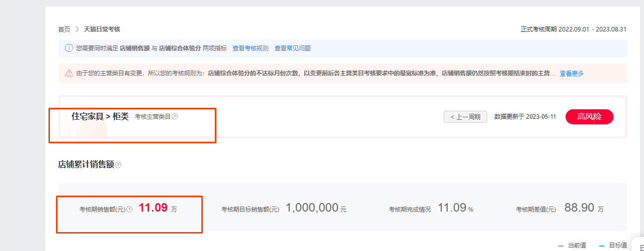
Task: Click 正式考核周期 date range text
Action: [x=574, y=29]
